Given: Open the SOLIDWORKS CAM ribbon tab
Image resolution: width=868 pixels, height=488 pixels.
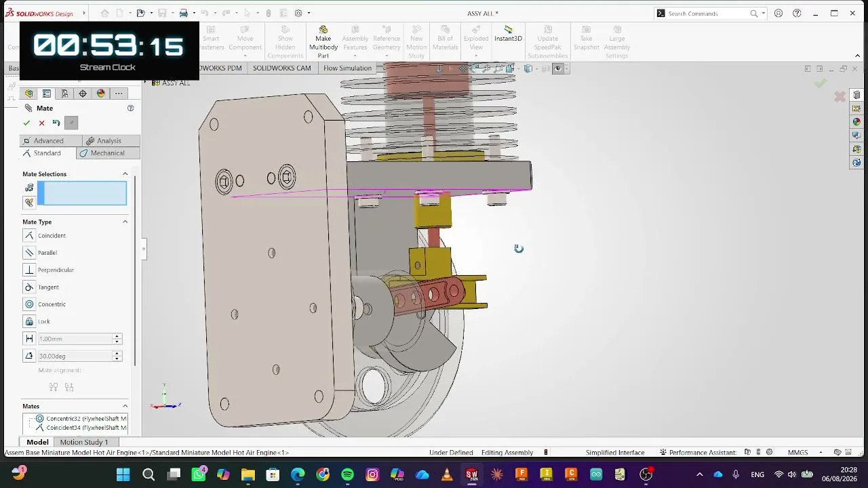Looking at the screenshot, I should coord(282,68).
